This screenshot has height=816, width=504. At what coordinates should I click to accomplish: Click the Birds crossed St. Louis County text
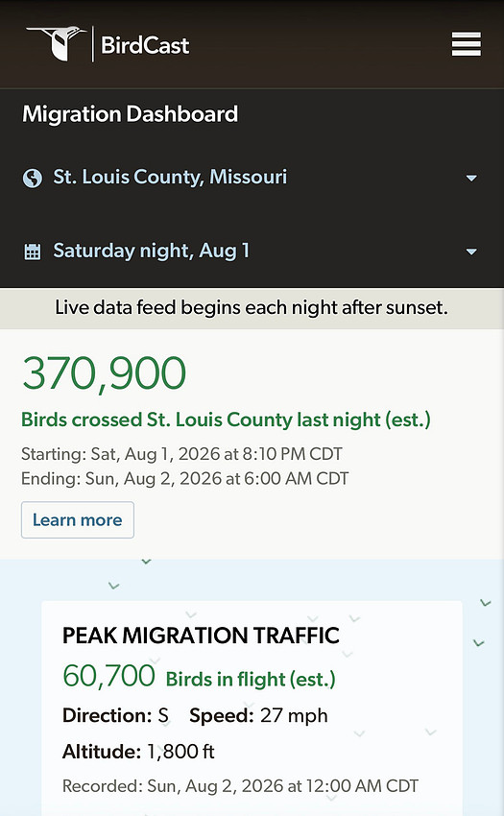click(x=226, y=420)
